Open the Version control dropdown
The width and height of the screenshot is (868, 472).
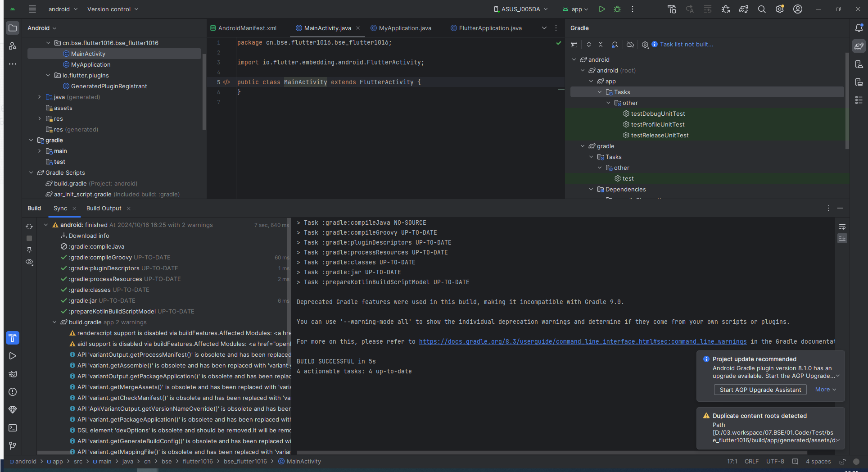(113, 9)
